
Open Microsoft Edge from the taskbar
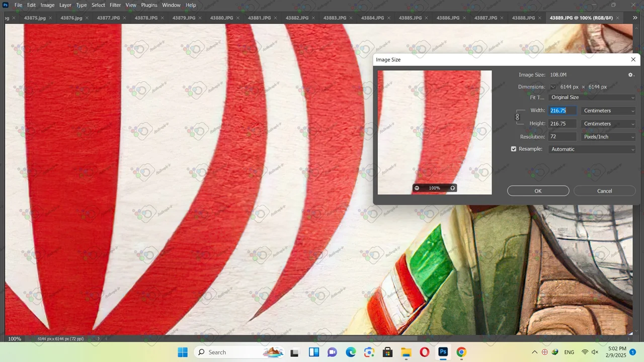click(350, 352)
